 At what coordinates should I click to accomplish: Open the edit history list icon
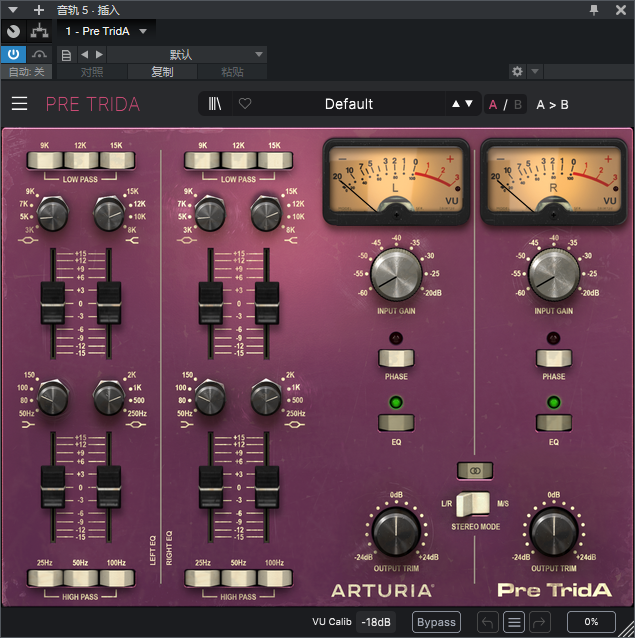coord(514,622)
